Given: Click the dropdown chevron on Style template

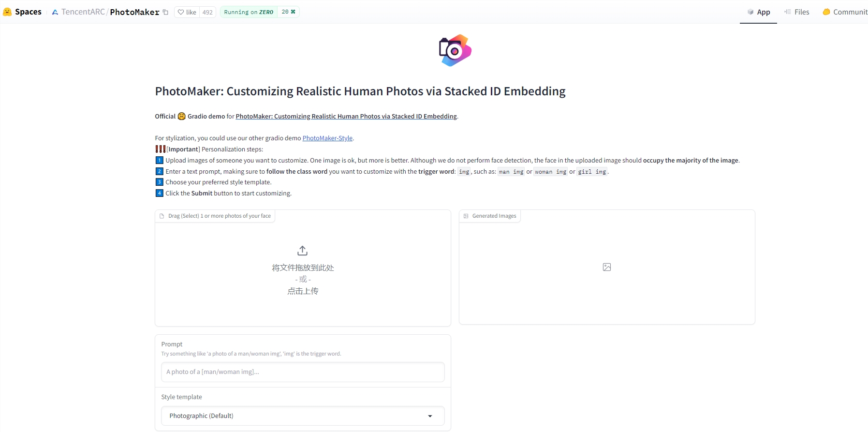Looking at the screenshot, I should pyautogui.click(x=429, y=416).
